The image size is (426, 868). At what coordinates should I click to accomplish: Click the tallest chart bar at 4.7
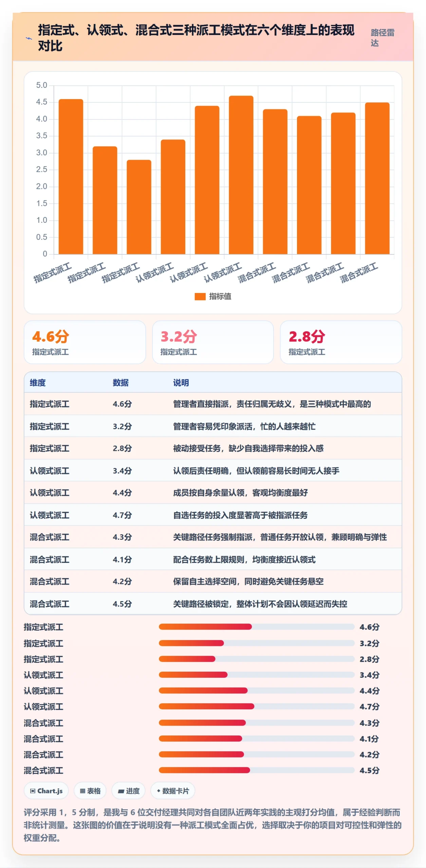pyautogui.click(x=241, y=175)
